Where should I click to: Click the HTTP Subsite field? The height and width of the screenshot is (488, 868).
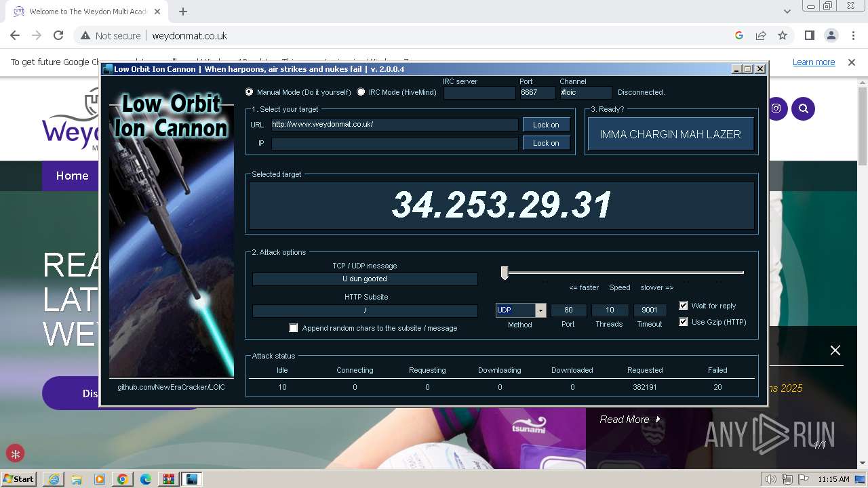coord(365,310)
